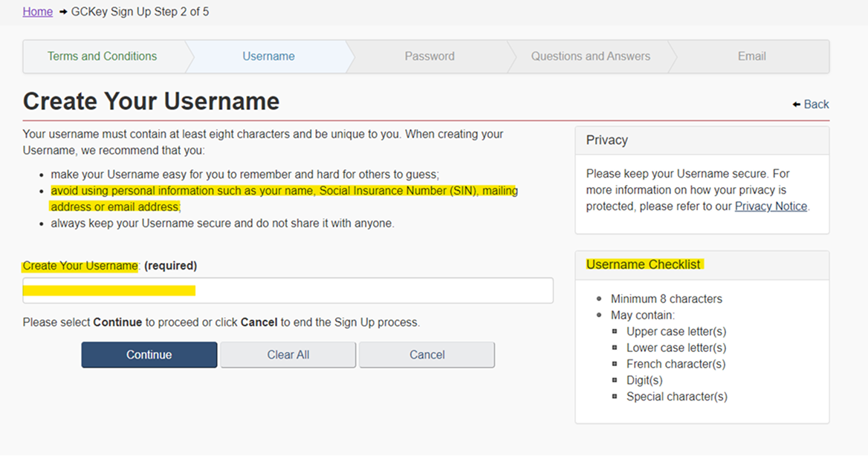This screenshot has width=868, height=456.
Task: Click the Digit(s) checklist item
Action: coord(644,380)
